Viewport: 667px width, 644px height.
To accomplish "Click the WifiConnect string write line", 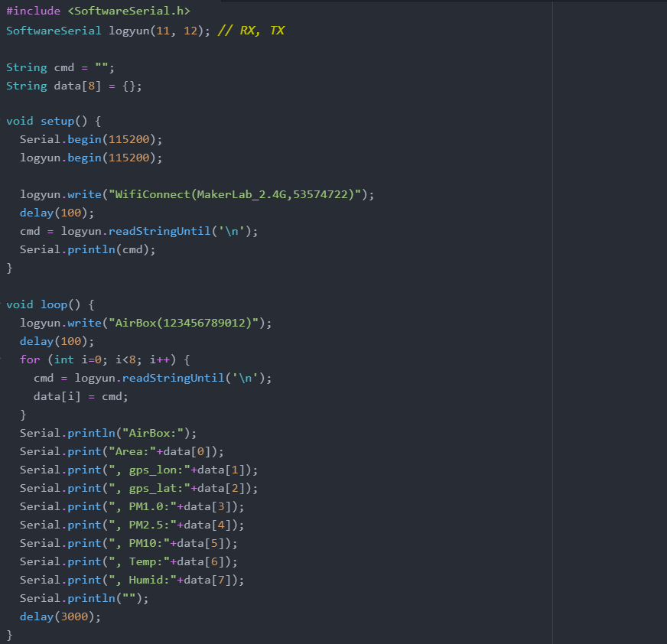I will (x=197, y=194).
